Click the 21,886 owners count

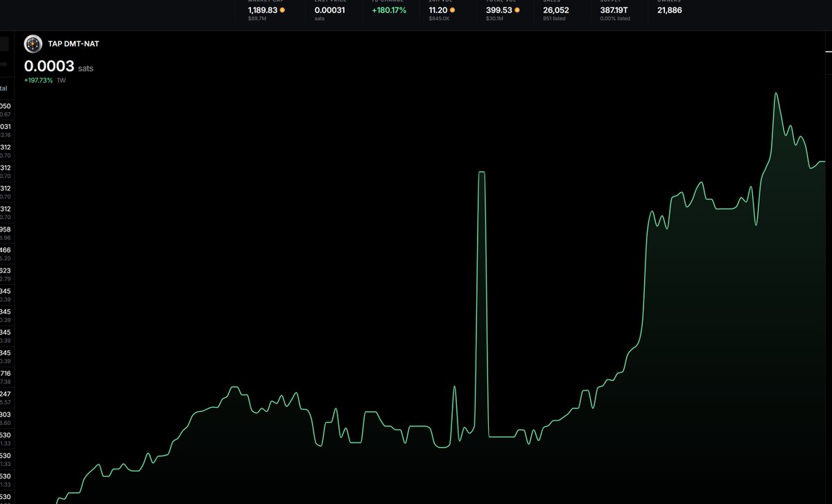(670, 10)
